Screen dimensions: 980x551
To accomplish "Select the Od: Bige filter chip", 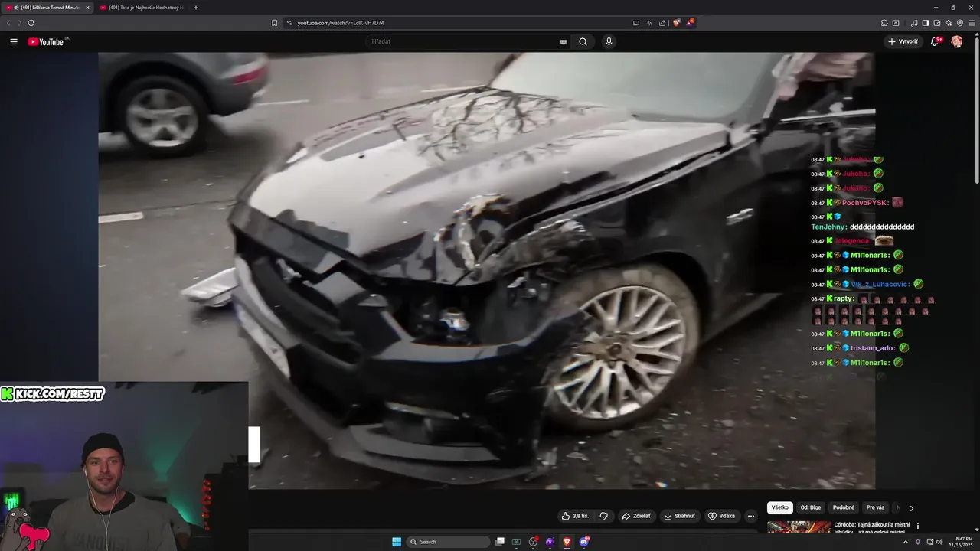I will point(811,507).
